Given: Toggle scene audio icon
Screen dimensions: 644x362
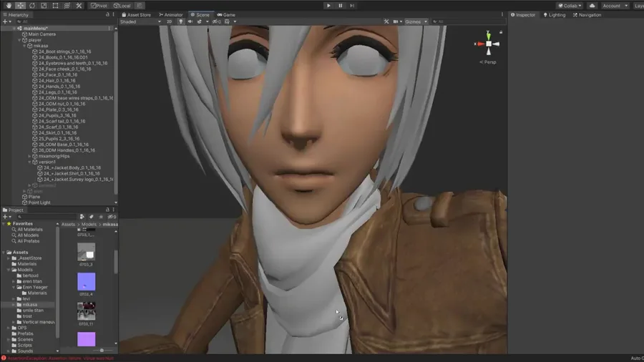Looking at the screenshot, I should [190, 21].
